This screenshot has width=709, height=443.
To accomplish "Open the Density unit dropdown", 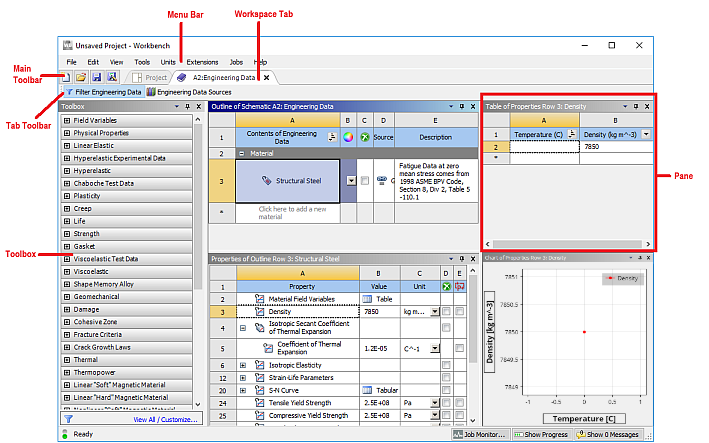I will point(434,312).
